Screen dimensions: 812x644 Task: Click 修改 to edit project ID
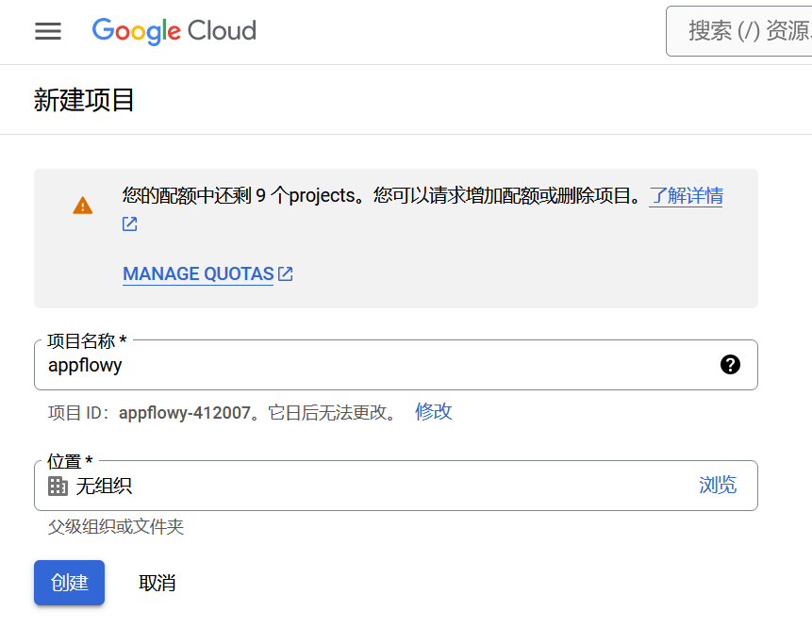pyautogui.click(x=434, y=412)
